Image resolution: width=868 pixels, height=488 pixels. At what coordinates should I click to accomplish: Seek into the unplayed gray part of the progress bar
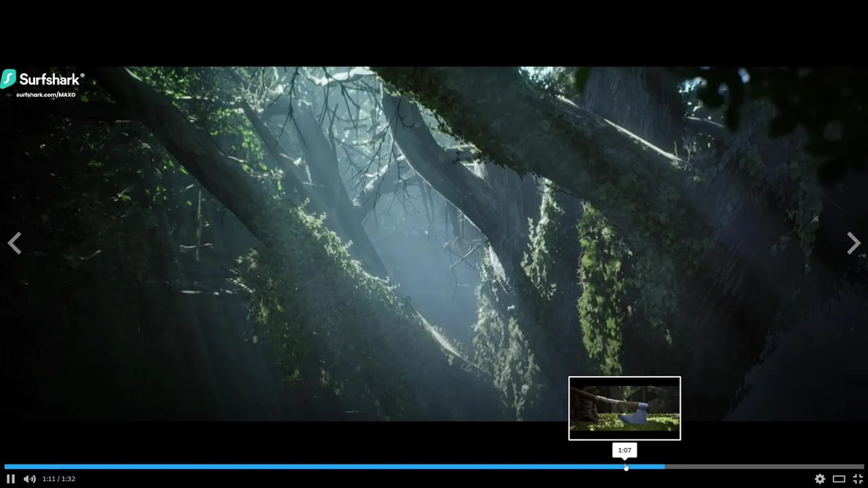point(764,466)
